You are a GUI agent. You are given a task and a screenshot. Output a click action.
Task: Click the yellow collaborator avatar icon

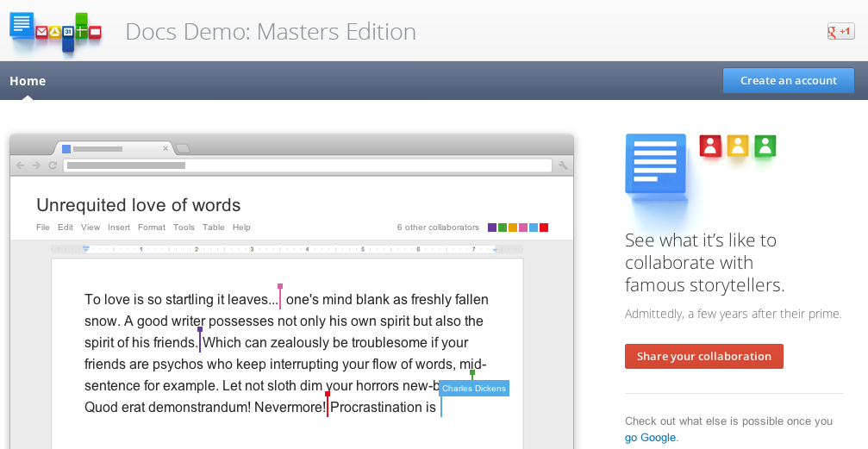point(737,146)
